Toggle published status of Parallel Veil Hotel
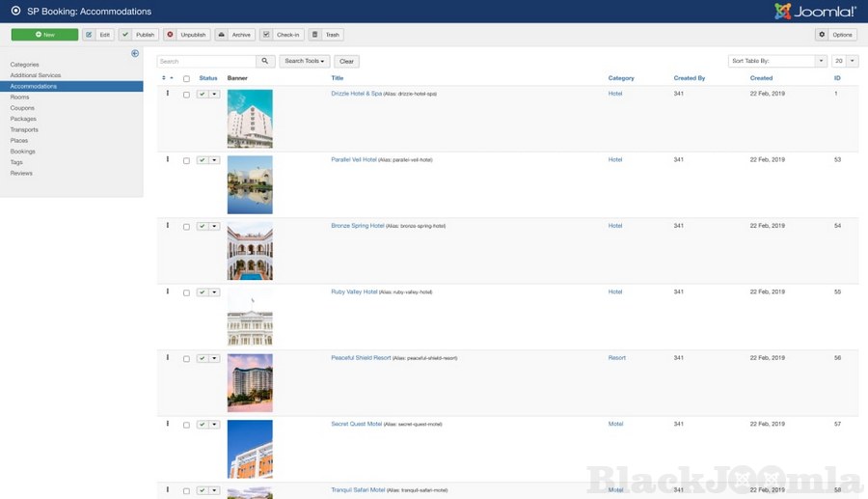 coord(202,160)
